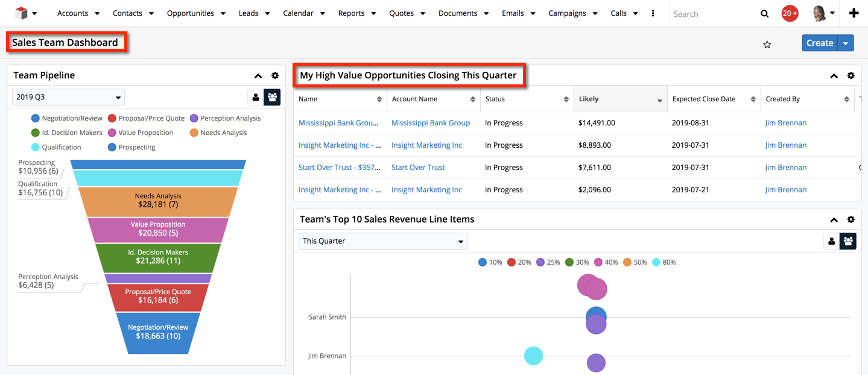Open the Reports module tab
This screenshot has width=868, height=375.
coord(351,13)
